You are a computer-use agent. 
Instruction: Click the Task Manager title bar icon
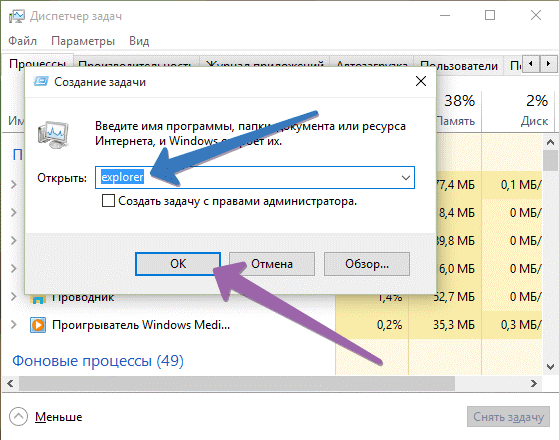[17, 16]
